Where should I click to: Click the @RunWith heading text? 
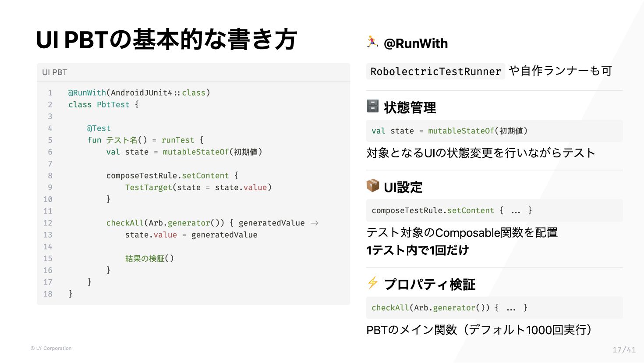416,43
